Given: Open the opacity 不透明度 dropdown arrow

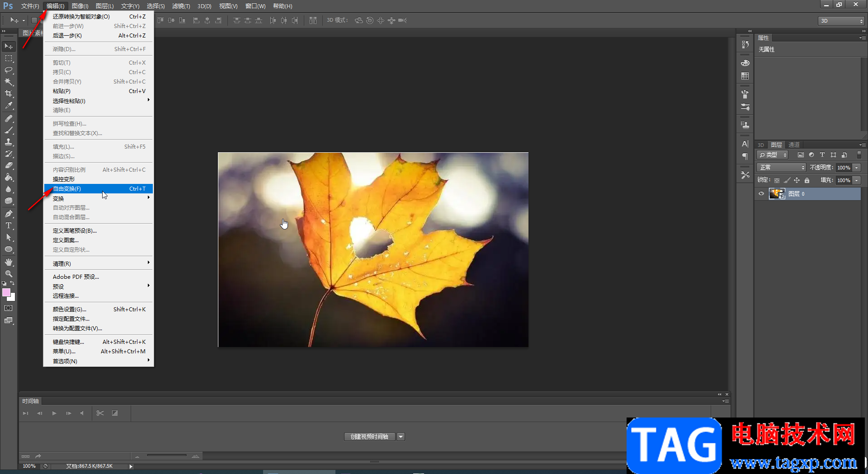Looking at the screenshot, I should click(857, 168).
